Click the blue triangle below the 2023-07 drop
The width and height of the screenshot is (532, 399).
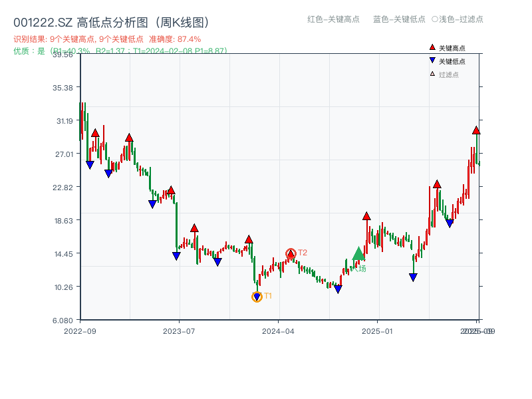[176, 255]
